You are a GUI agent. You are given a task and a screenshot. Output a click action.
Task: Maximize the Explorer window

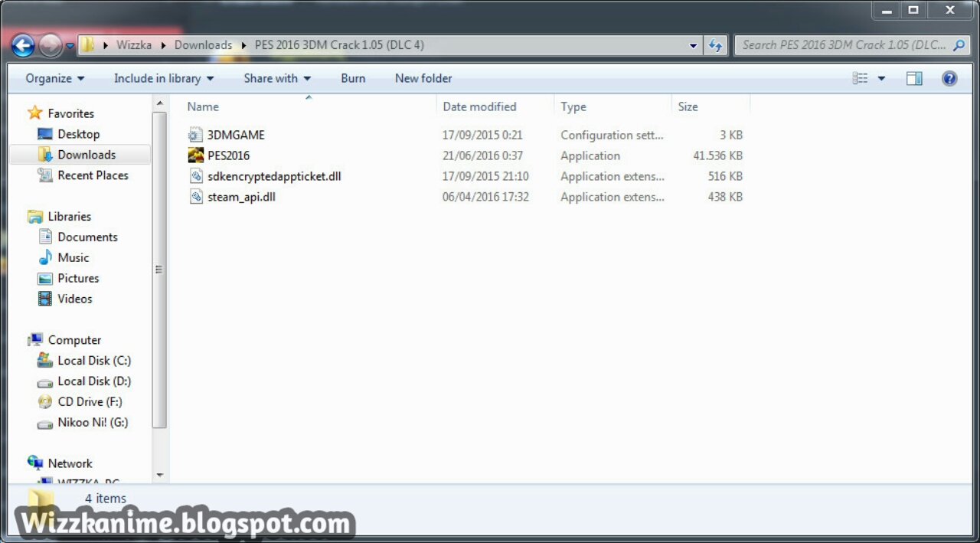[x=913, y=10]
